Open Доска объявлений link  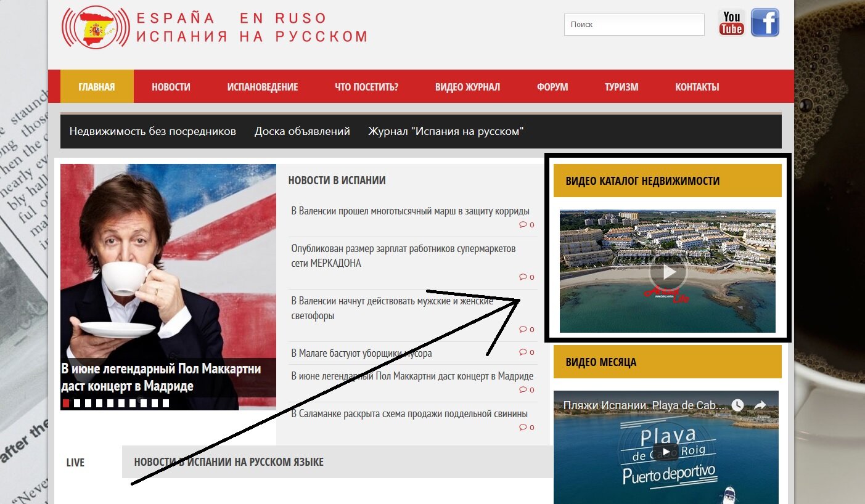coord(302,131)
